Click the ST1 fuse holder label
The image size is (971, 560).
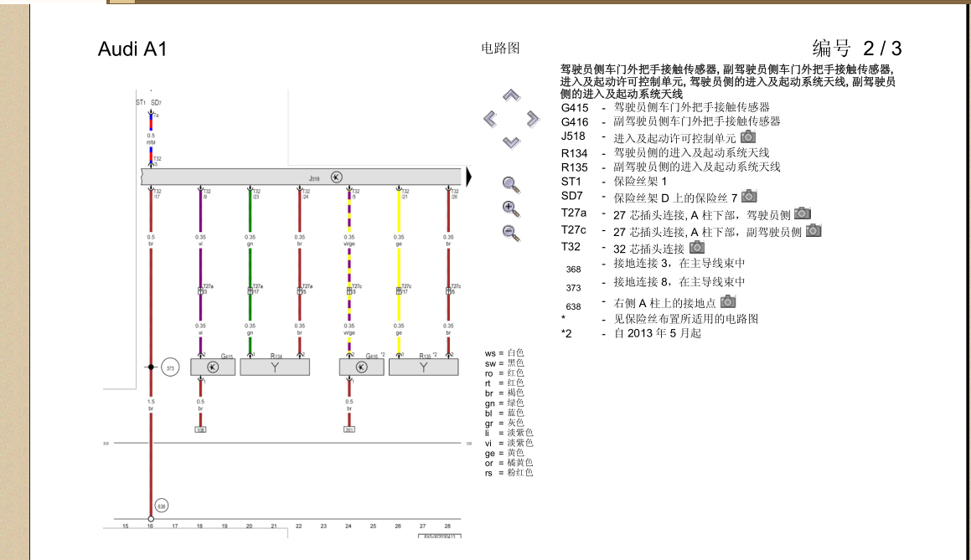[142, 102]
